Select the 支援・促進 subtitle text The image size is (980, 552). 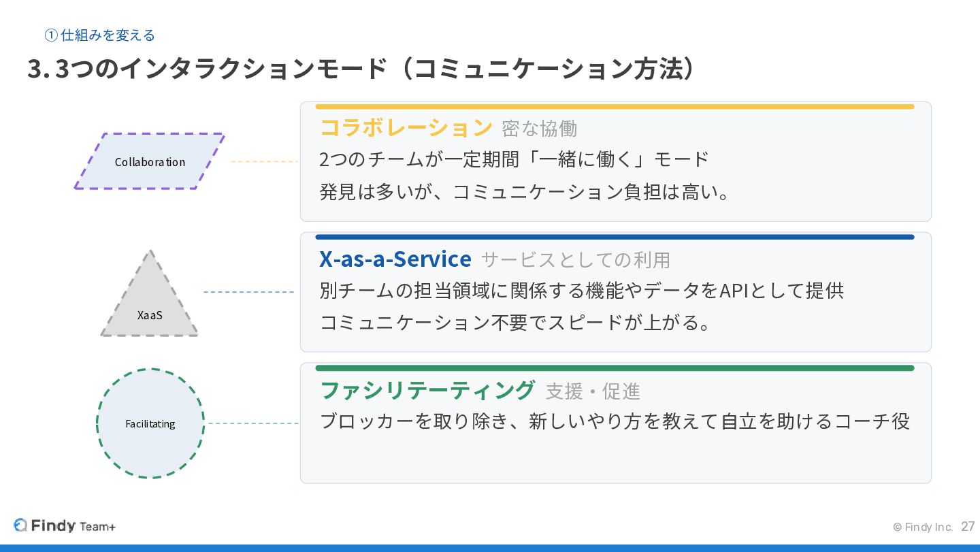coord(593,391)
